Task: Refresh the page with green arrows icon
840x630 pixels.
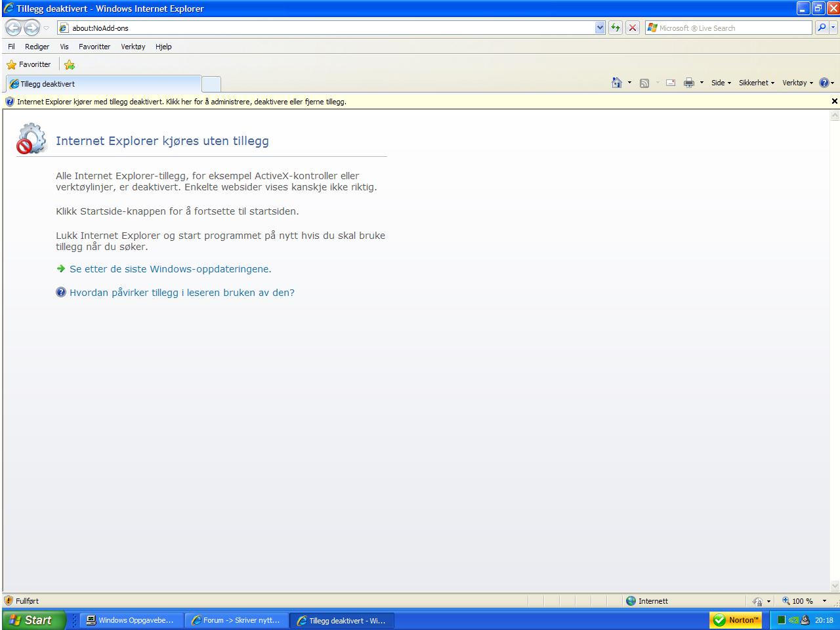Action: (x=616, y=28)
